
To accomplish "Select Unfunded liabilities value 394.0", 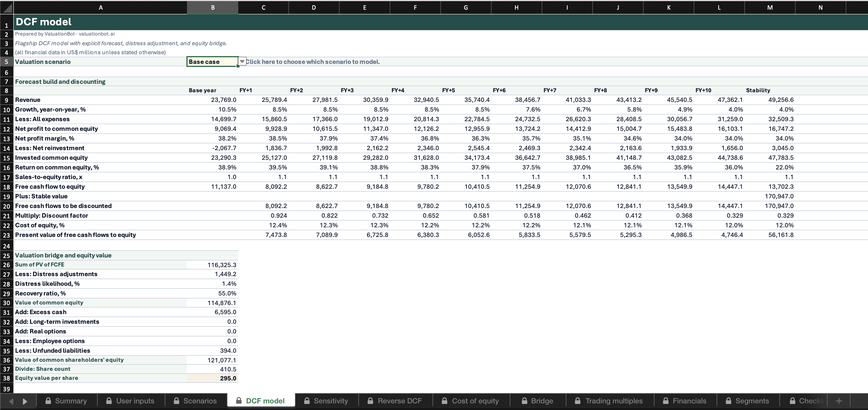I will click(213, 350).
